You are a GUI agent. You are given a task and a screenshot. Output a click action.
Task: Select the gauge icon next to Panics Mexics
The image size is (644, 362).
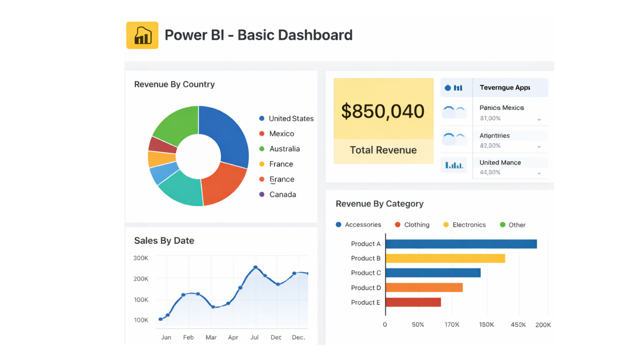454,112
